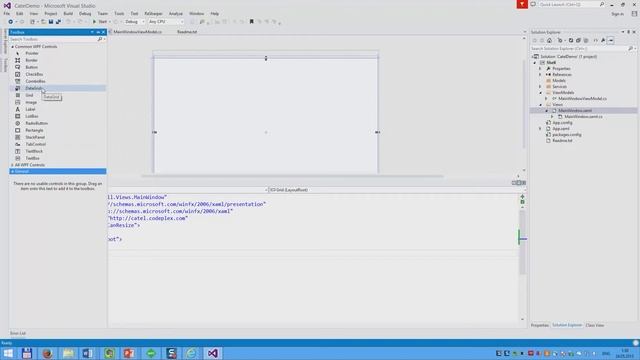Screen dimensions: 640x360
Task: Switch to the MainWindowViewModel.cs tab
Action: click(138, 32)
